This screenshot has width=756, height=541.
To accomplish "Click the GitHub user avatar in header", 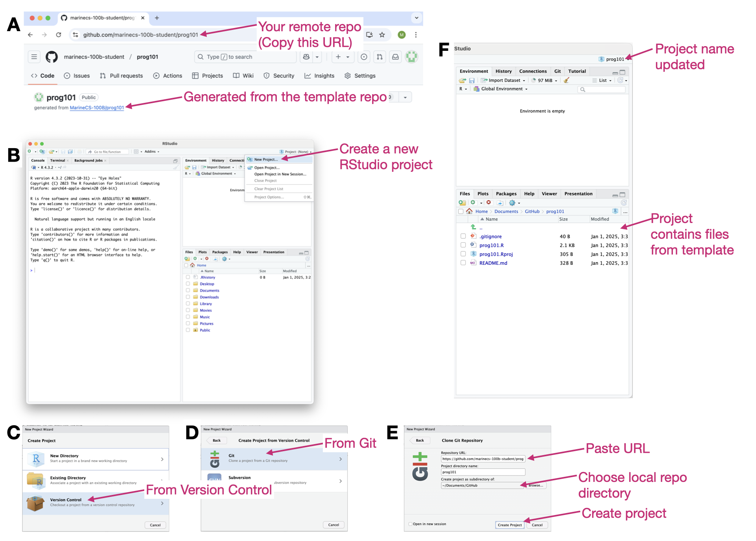I will pyautogui.click(x=411, y=57).
